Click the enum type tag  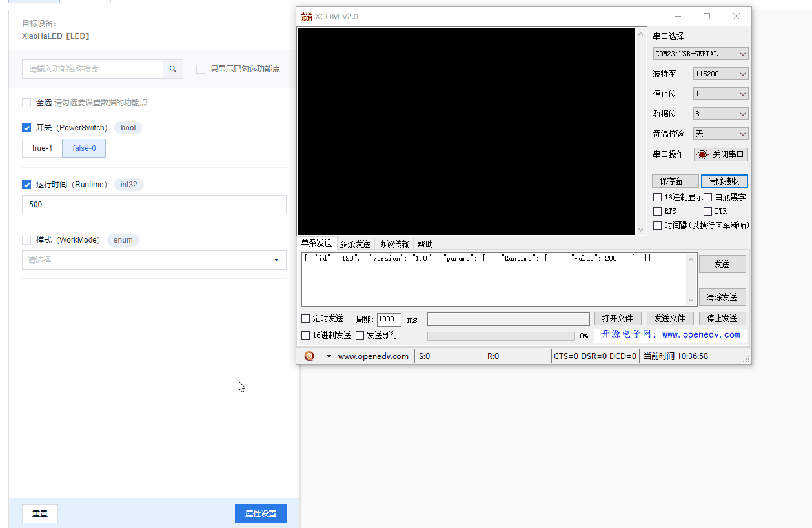pos(123,240)
